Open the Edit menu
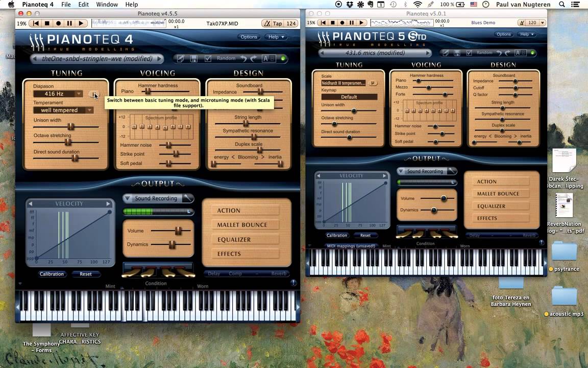This screenshot has width=588, height=368. point(83,5)
